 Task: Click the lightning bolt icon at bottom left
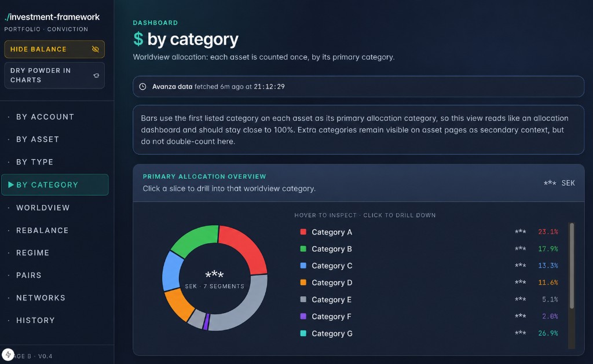[x=8, y=355]
